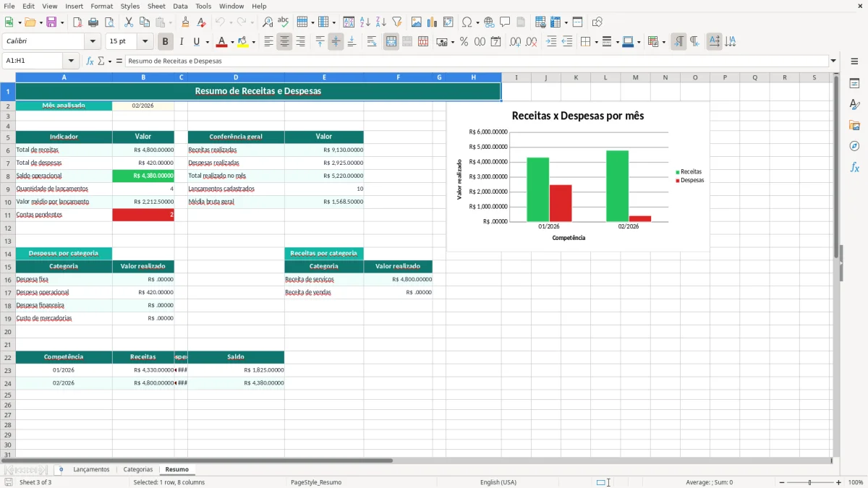Run the spelling check
Screen dimensions: 868x488
point(284,22)
